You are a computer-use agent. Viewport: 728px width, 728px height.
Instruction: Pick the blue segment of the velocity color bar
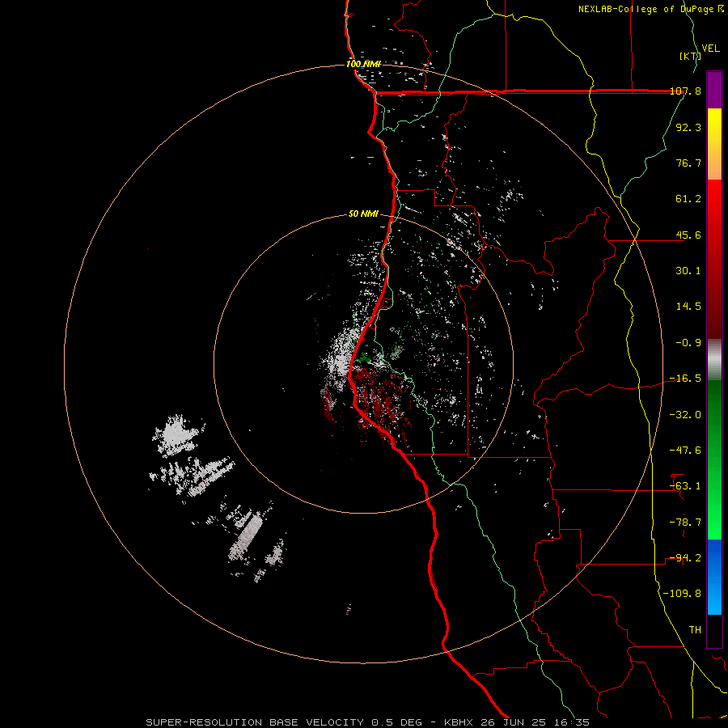coord(714,577)
